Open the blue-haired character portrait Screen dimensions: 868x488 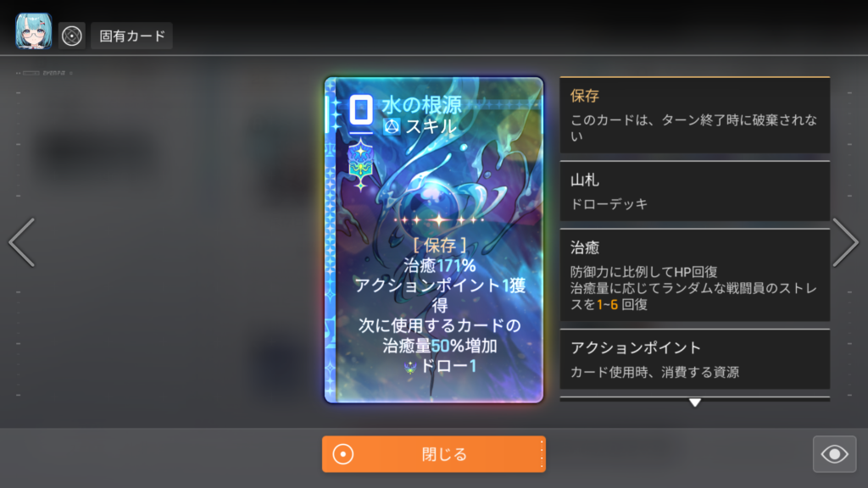pos(34,31)
